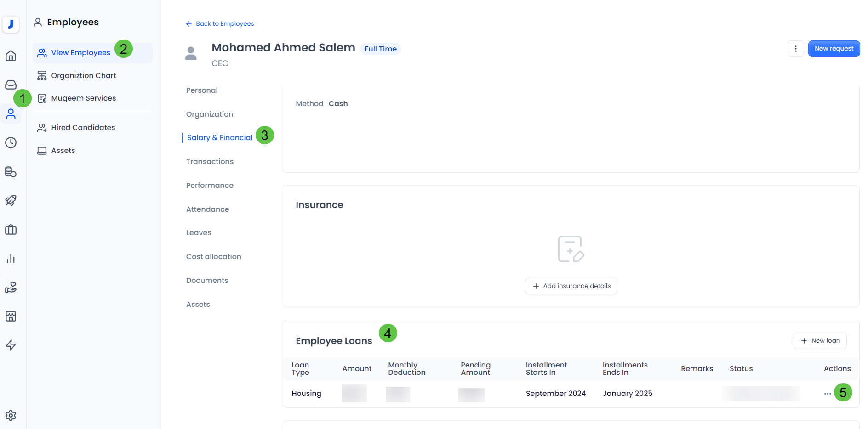This screenshot has width=868, height=429.
Task: Click Add insurance details button
Action: [571, 286]
